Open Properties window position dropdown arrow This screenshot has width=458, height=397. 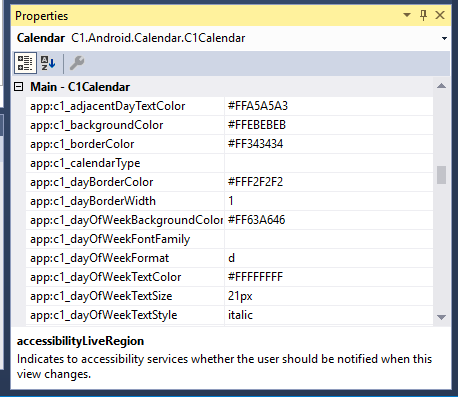[407, 15]
